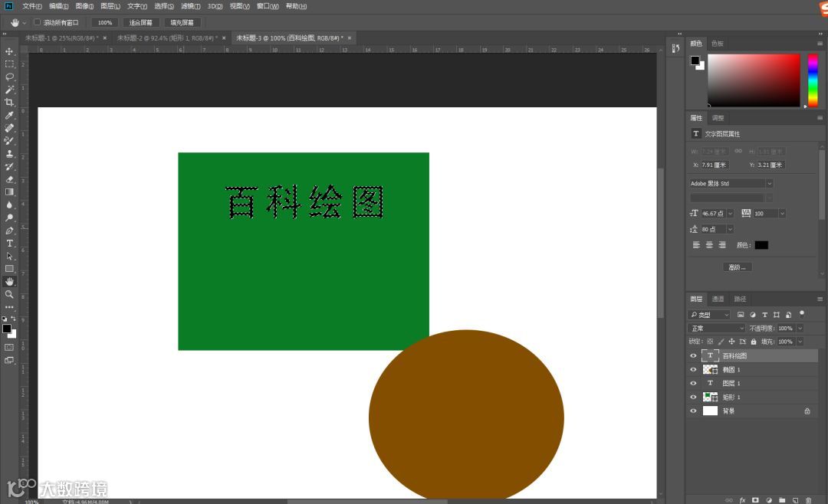Select the Zoom tool

(9, 294)
